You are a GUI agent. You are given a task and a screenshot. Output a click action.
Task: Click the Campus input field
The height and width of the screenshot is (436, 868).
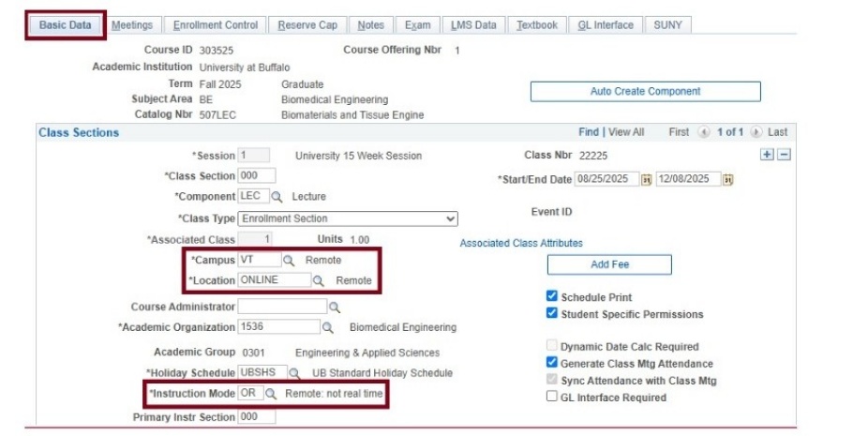(x=260, y=260)
